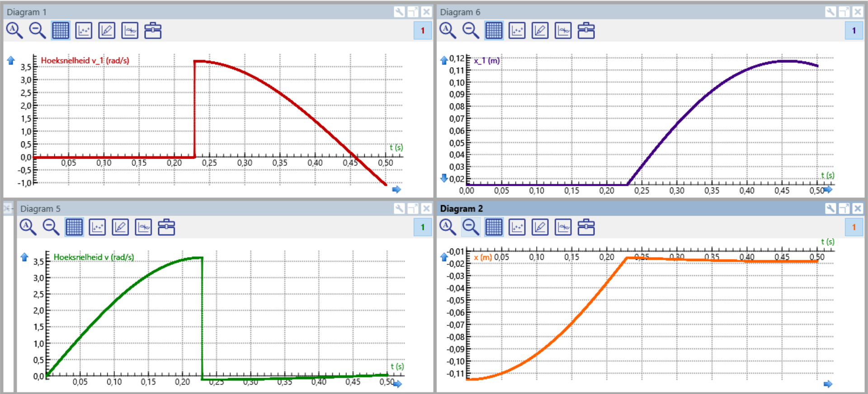The width and height of the screenshot is (868, 394).
Task: Click the red Hoeksnelheid v_1 axis label
Action: (85, 61)
